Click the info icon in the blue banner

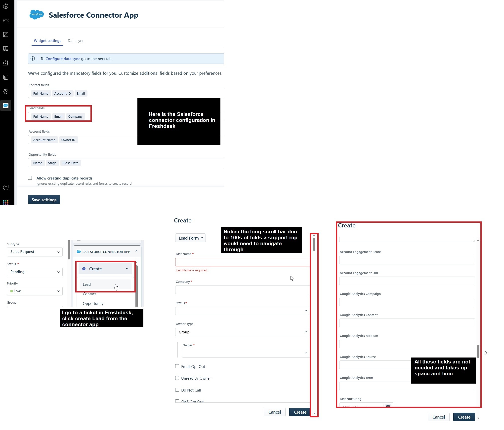[33, 59]
